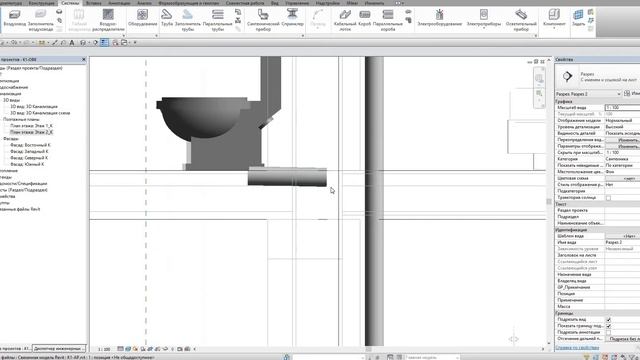Pick the Осветительный прибор (lighting fixture) tool

521,20
